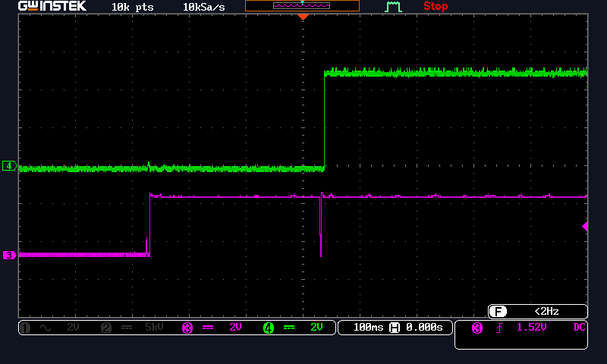The width and height of the screenshot is (607, 364).
Task: Click channel 4 2V scale value
Action: coord(316,328)
